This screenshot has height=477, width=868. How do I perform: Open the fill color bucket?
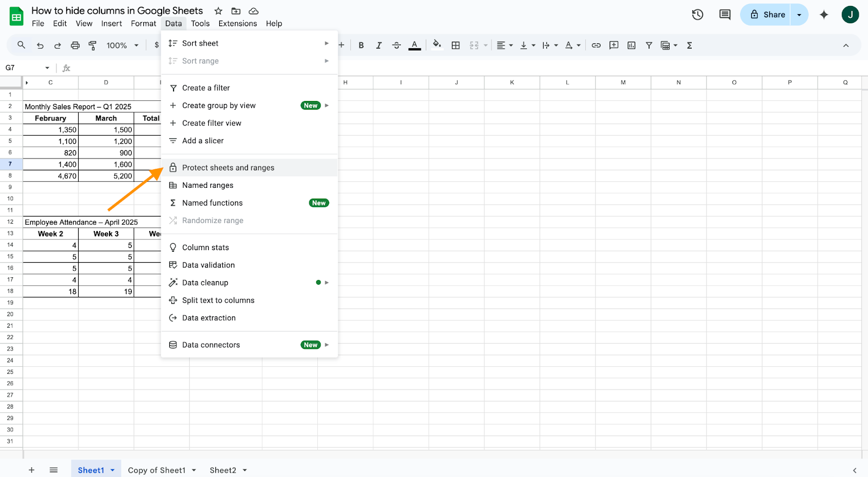437,45
